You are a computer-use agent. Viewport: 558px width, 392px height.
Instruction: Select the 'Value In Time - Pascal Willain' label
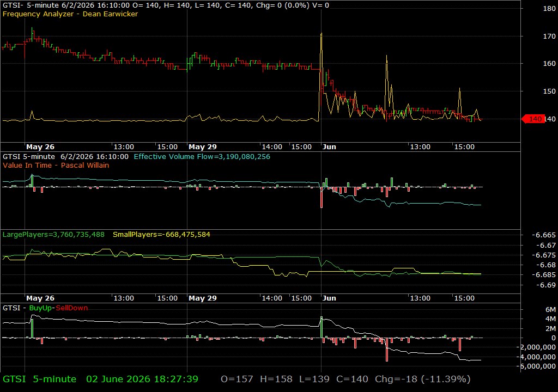point(56,166)
